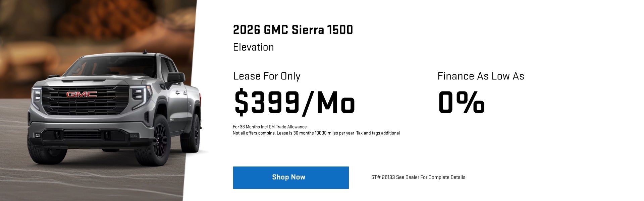Click the GM Trade Allowance disclaimer text
Viewport: 644px width, 201px height.
click(x=269, y=127)
